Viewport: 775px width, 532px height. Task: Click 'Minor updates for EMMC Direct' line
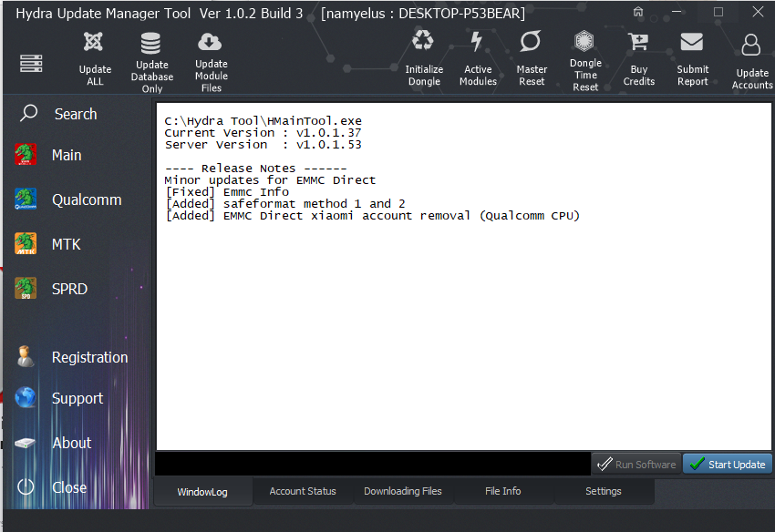coord(270,180)
